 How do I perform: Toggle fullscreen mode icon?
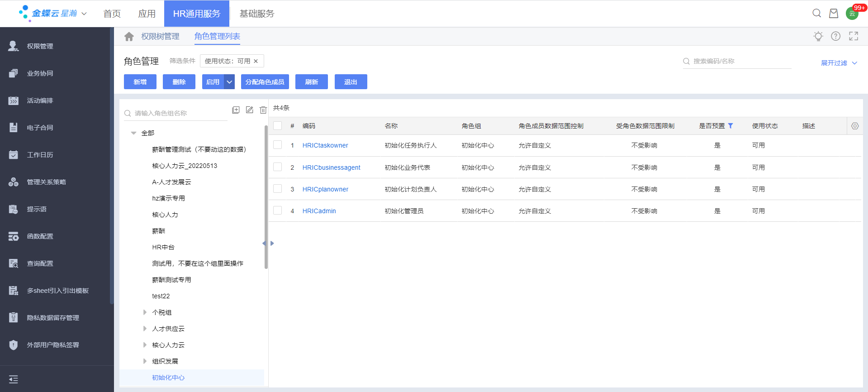tap(853, 36)
